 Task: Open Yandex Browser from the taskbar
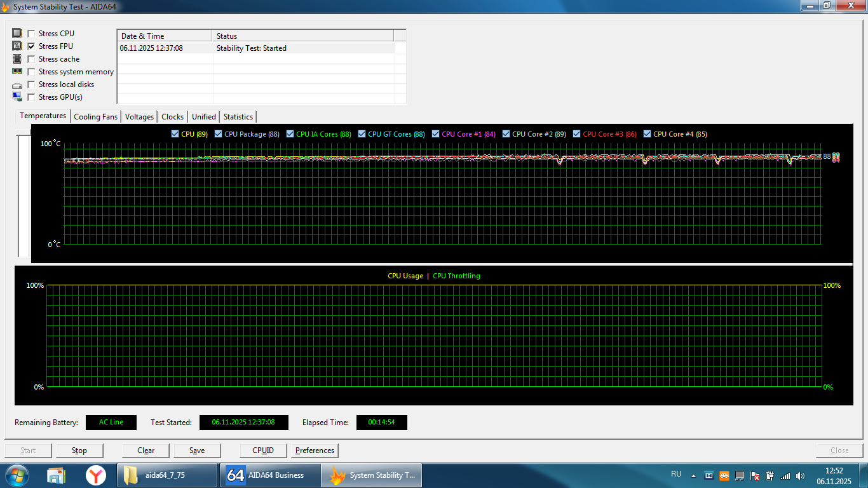[x=96, y=475]
